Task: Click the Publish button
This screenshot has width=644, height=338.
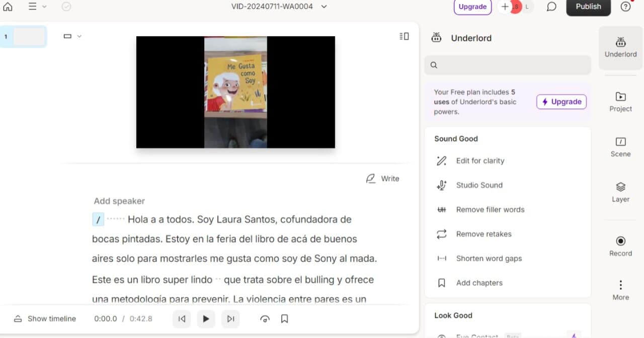Action: pyautogui.click(x=588, y=7)
